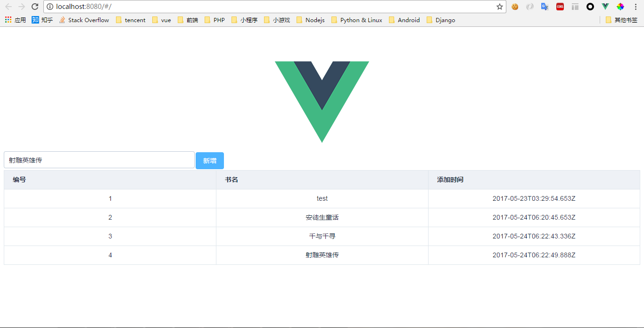Image resolution: width=644 pixels, height=328 pixels.
Task: Open the Vue.js devtools extension icon
Action: coord(605,7)
